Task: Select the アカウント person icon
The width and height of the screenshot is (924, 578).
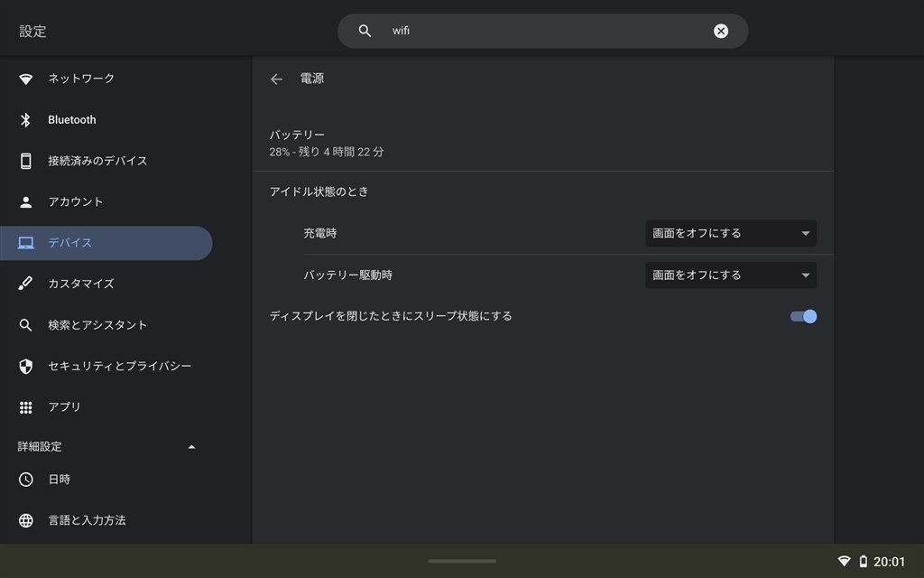Action: [25, 201]
